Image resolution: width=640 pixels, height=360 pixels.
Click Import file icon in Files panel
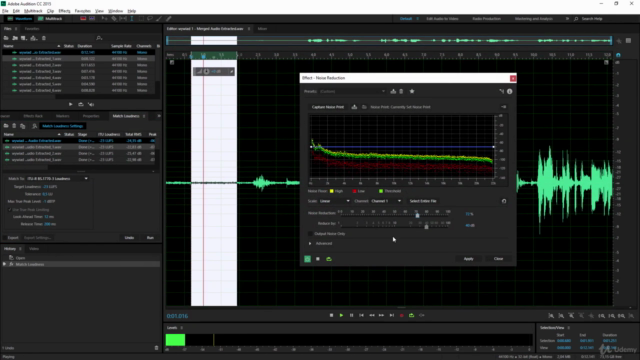15,38
